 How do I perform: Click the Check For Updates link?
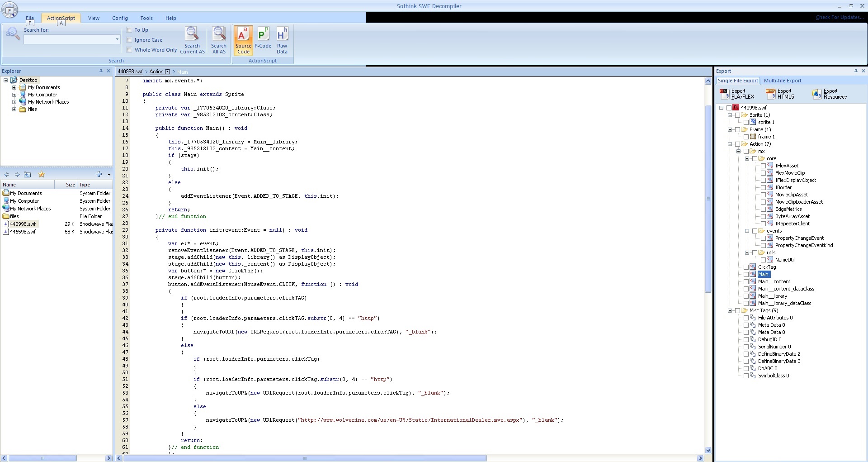[x=839, y=17]
